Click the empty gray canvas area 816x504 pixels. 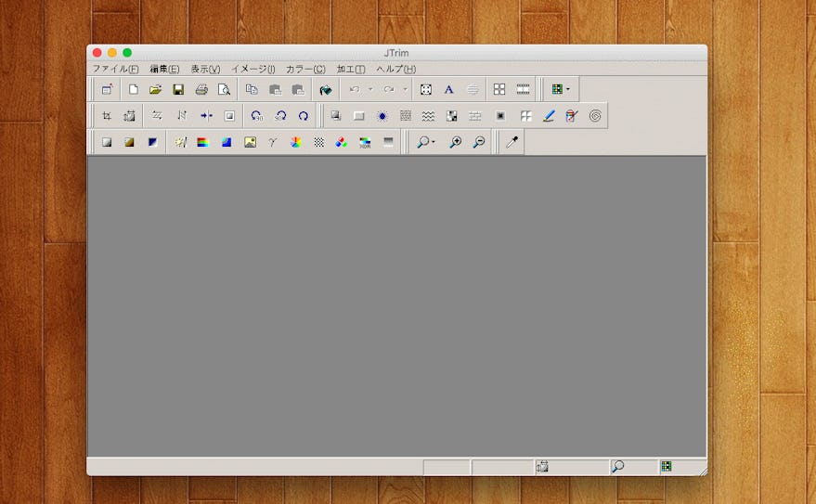[396, 306]
